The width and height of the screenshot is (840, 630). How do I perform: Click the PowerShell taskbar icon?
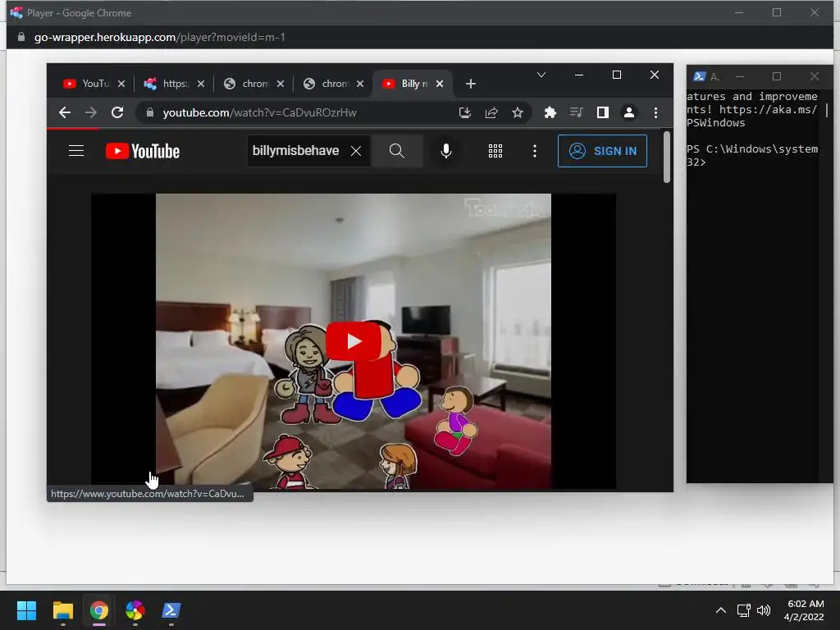click(171, 610)
